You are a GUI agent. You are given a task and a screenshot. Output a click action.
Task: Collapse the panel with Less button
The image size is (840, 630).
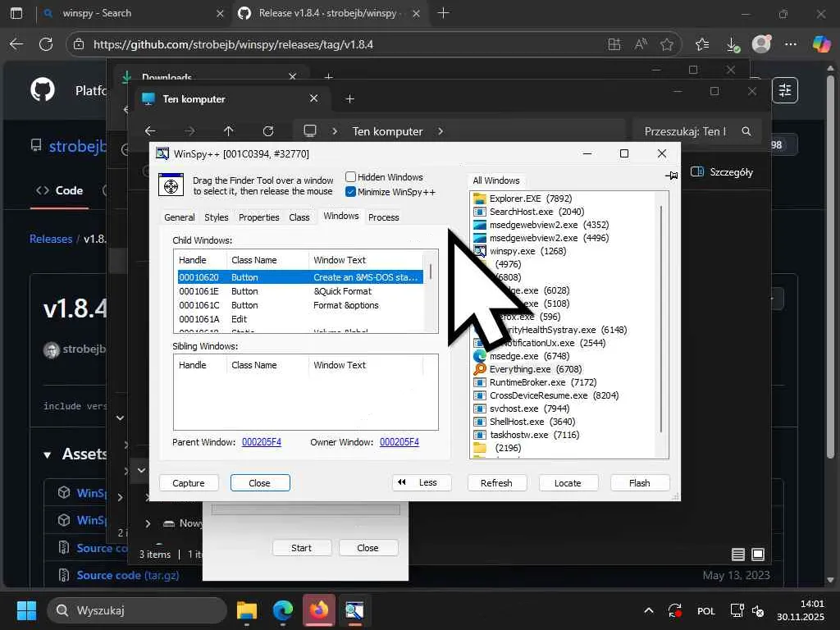[422, 482]
